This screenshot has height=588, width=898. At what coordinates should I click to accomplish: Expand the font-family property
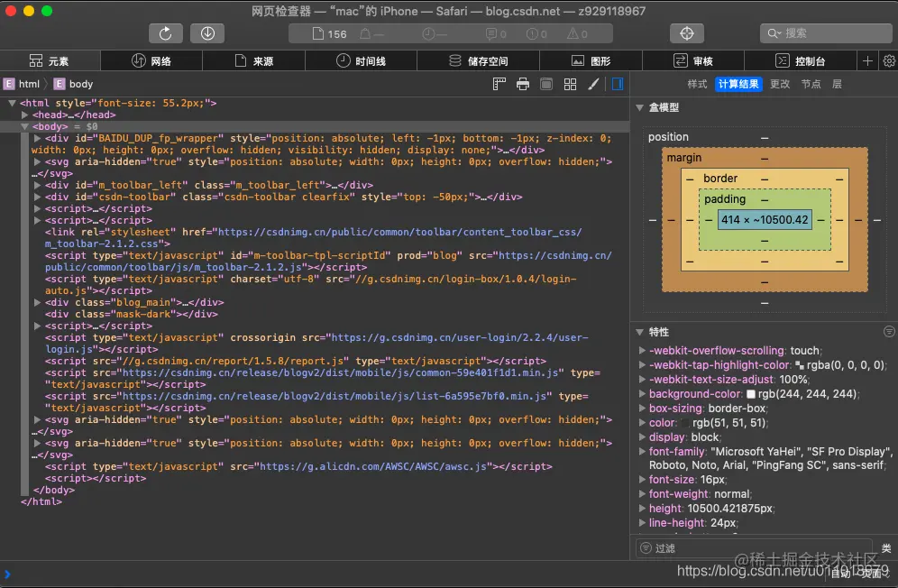coord(642,452)
